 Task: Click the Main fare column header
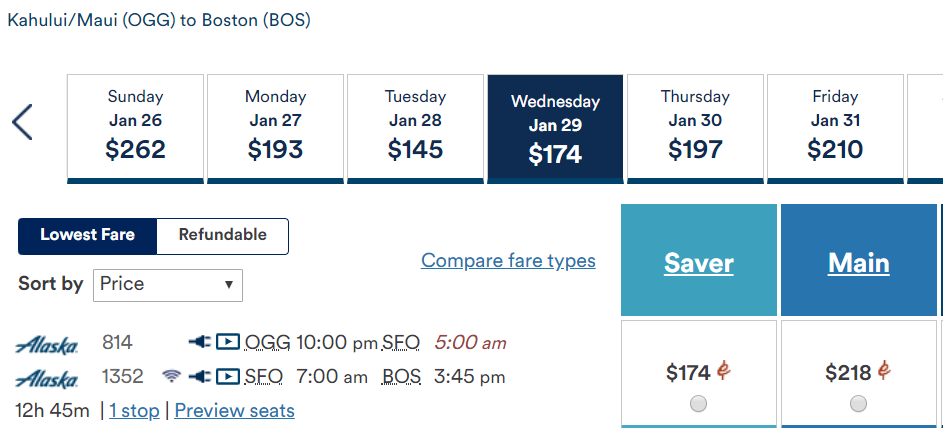(859, 263)
